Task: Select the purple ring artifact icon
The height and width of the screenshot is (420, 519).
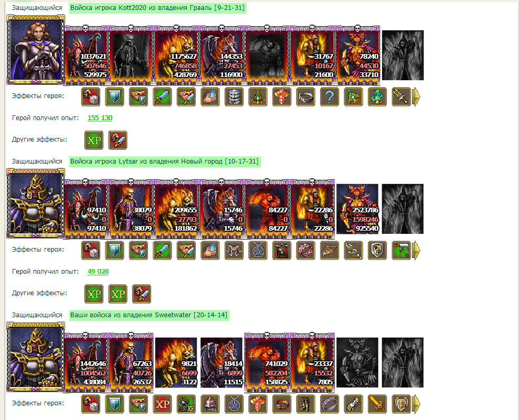Action: click(x=330, y=404)
